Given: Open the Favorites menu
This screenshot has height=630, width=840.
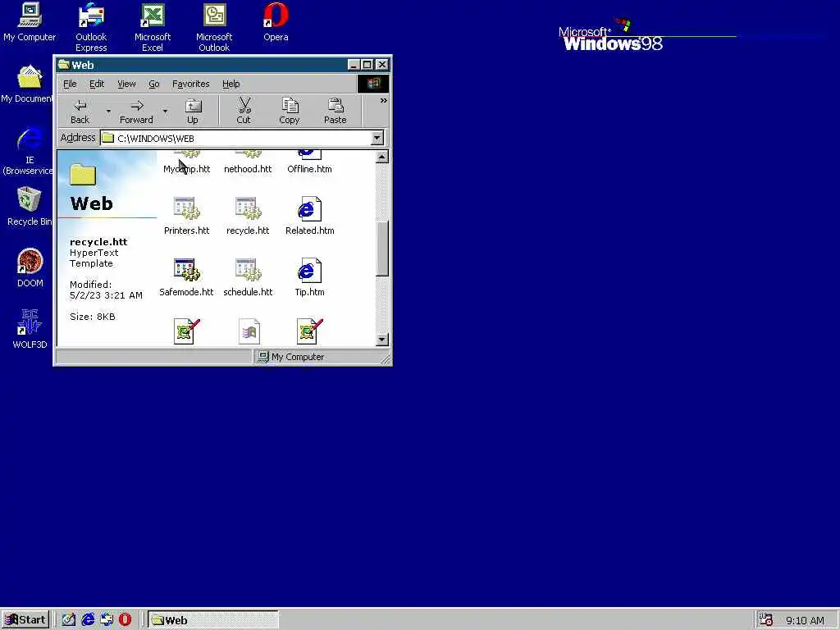Looking at the screenshot, I should pyautogui.click(x=190, y=84).
